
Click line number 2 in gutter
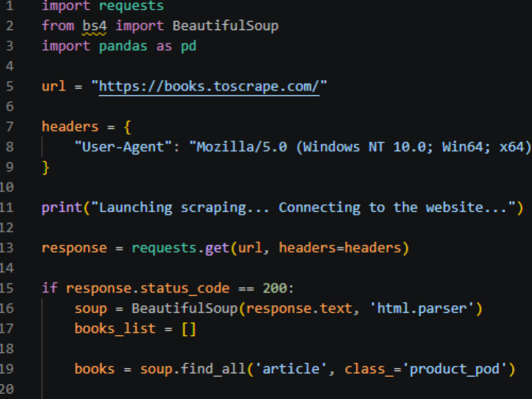pos(10,26)
